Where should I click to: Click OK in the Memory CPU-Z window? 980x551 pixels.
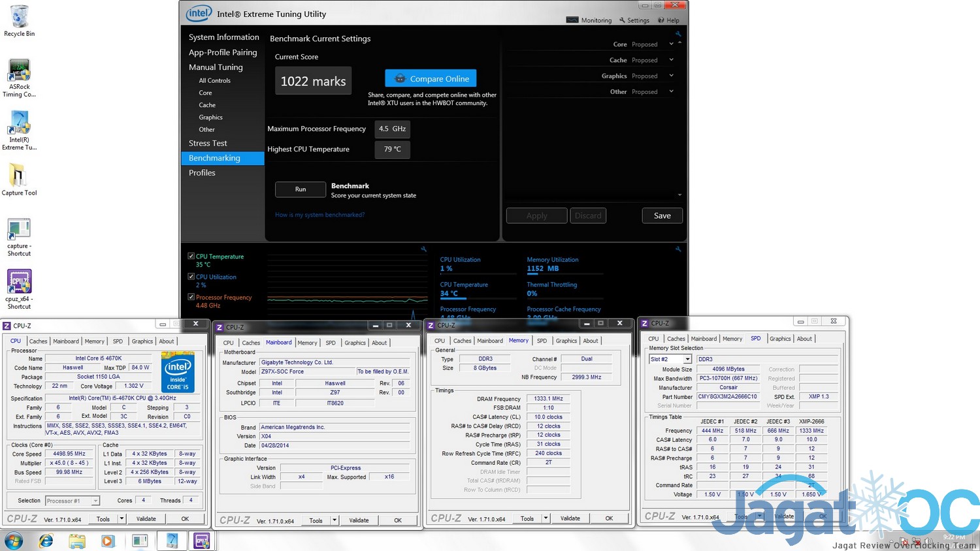point(609,518)
